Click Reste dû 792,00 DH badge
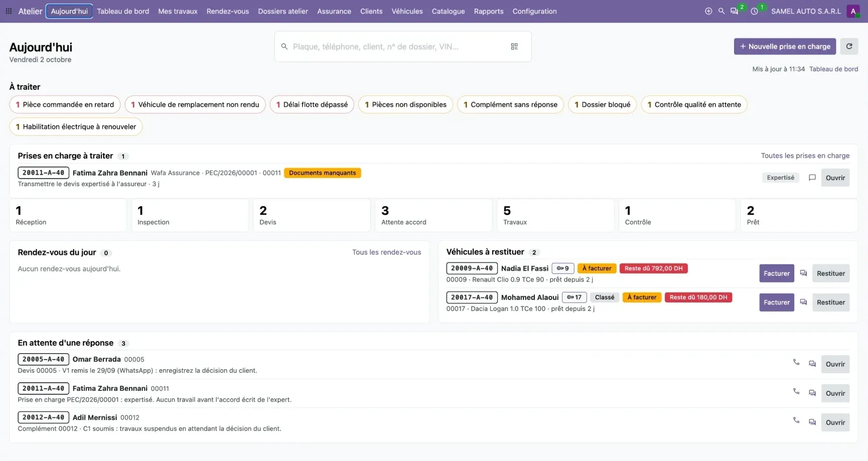 653,268
